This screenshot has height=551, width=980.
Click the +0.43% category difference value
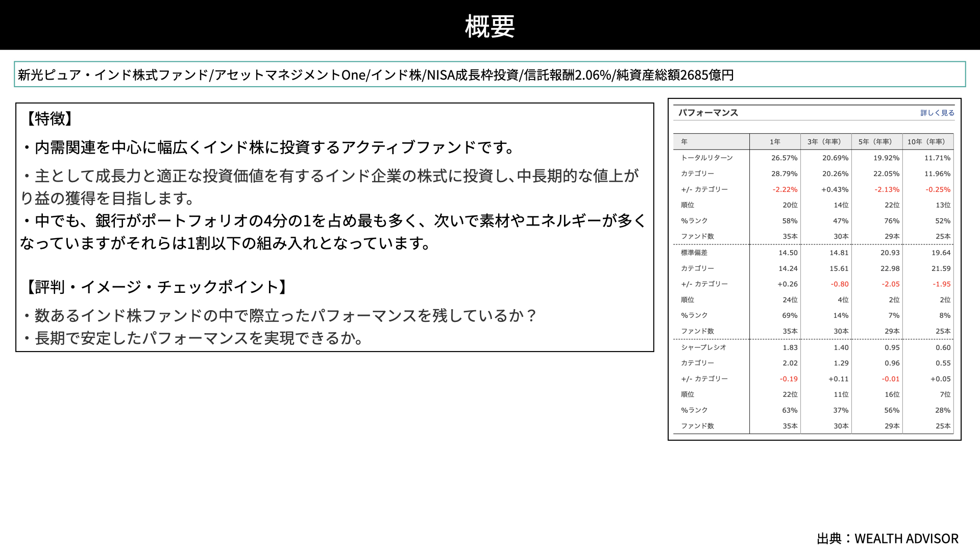click(835, 189)
